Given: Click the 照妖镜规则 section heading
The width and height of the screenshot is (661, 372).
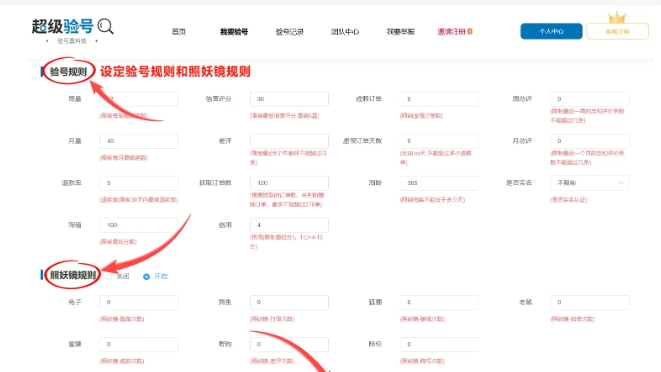Looking at the screenshot, I should coord(73,275).
